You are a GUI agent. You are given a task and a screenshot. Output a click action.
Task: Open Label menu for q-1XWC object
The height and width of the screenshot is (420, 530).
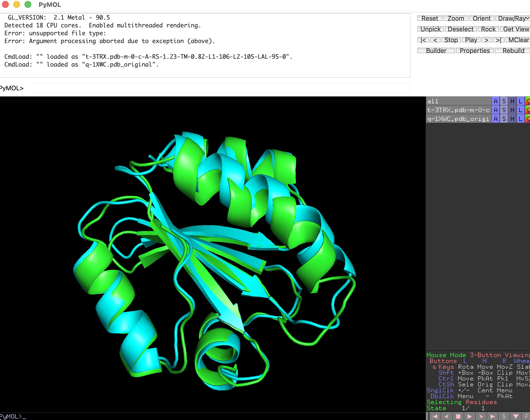(x=520, y=119)
